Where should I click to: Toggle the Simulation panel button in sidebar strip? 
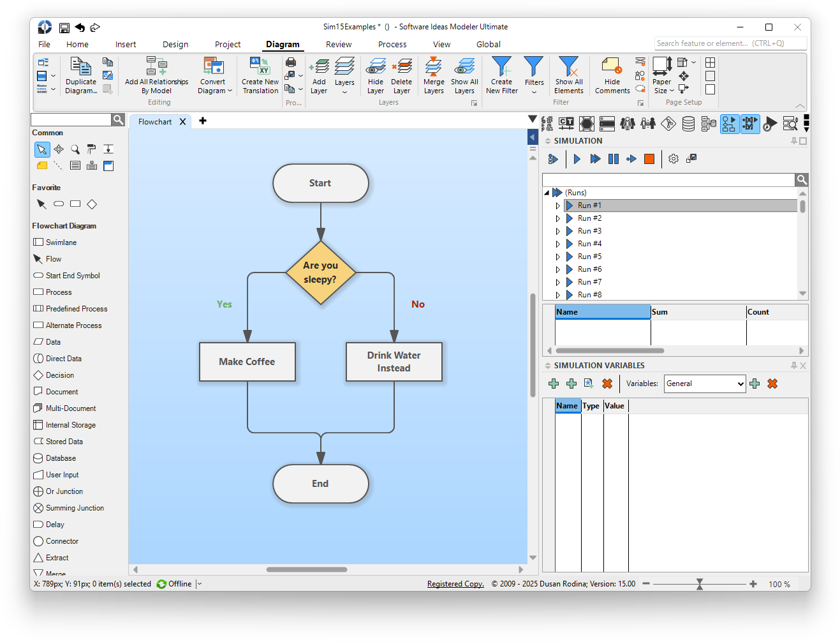pos(729,124)
